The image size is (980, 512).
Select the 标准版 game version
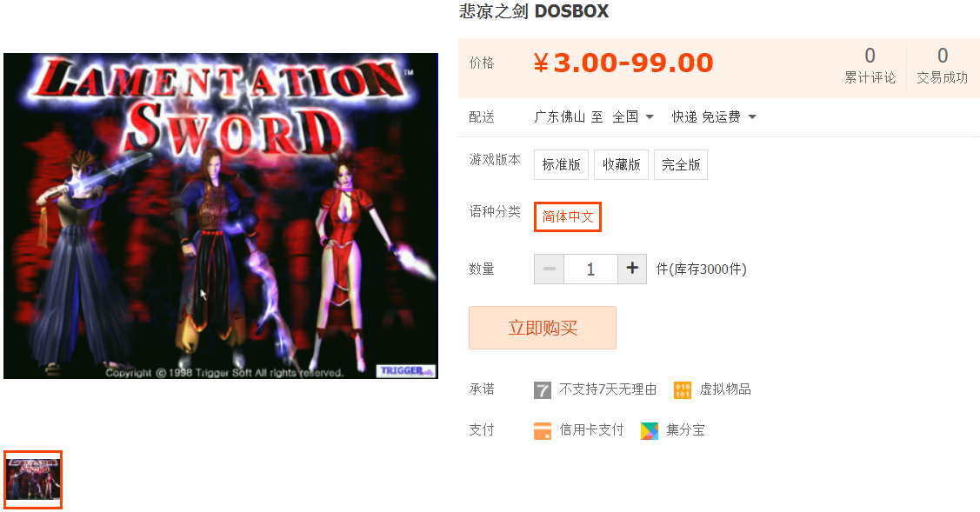[x=561, y=164]
